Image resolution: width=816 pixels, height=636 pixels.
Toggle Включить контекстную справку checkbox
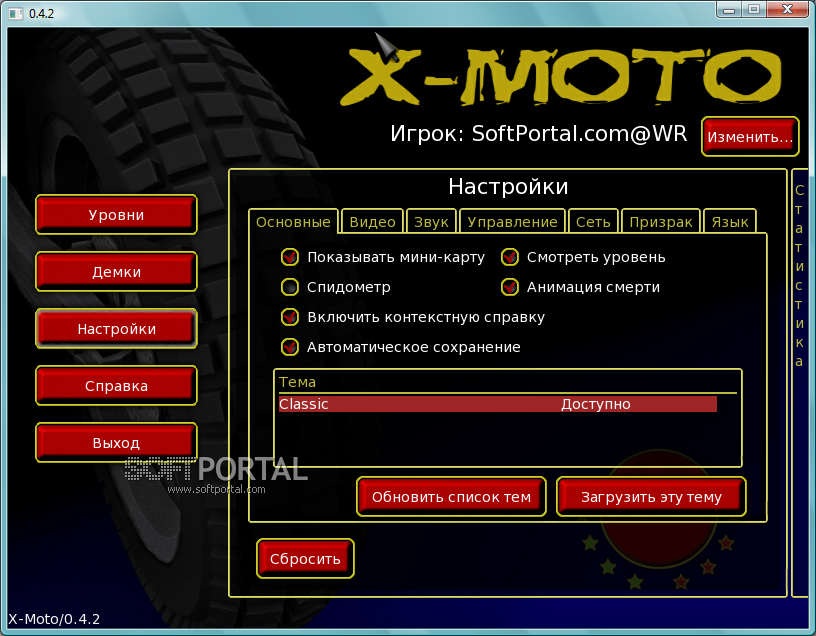290,317
